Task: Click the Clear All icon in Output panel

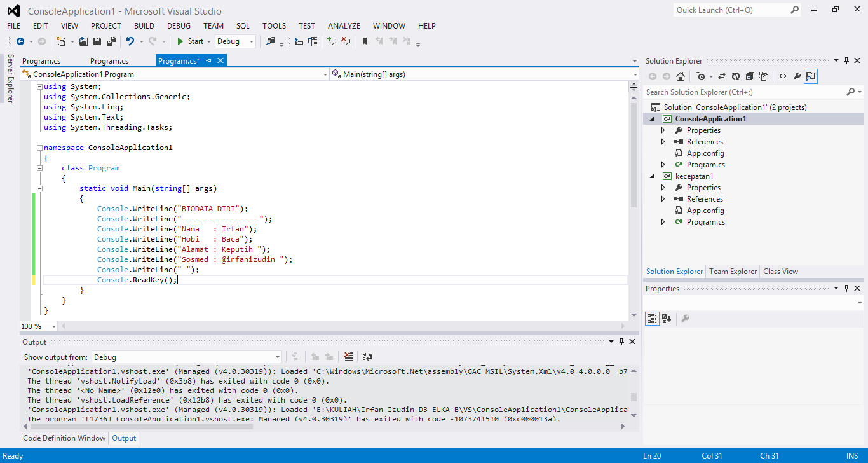Action: 349,357
